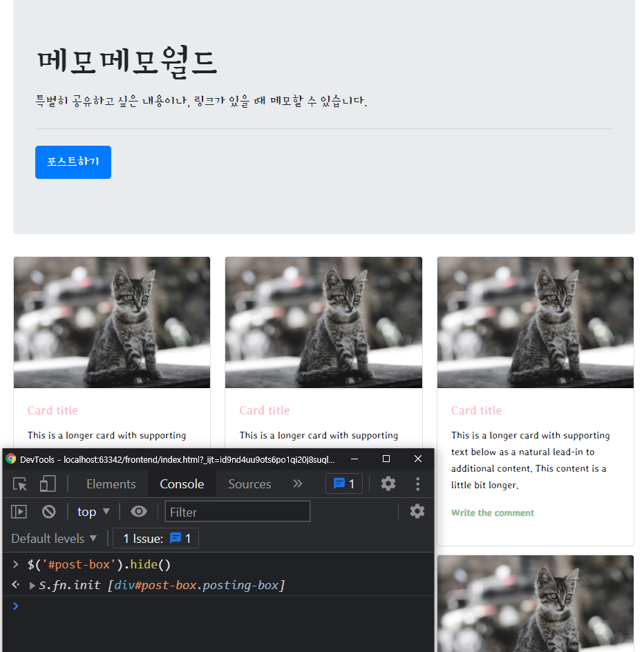Click the third card's kitten image
The width and height of the screenshot is (644, 652).
[x=536, y=323]
